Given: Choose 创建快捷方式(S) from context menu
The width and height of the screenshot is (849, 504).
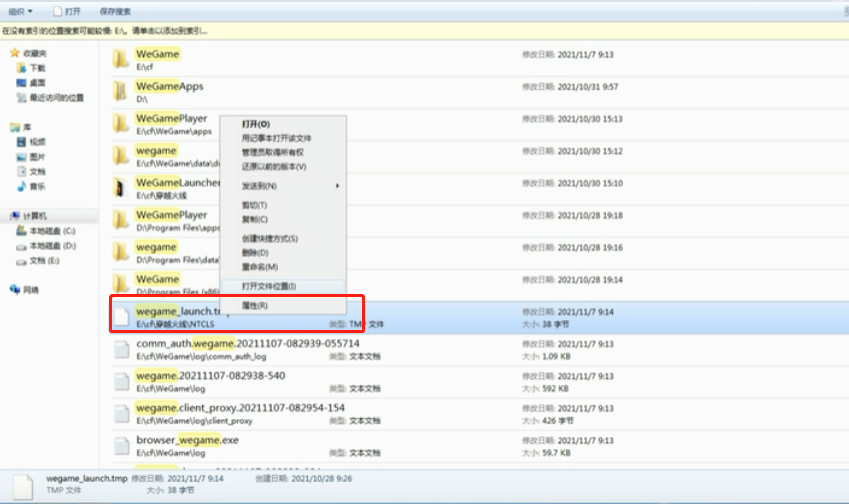Looking at the screenshot, I should (283, 239).
